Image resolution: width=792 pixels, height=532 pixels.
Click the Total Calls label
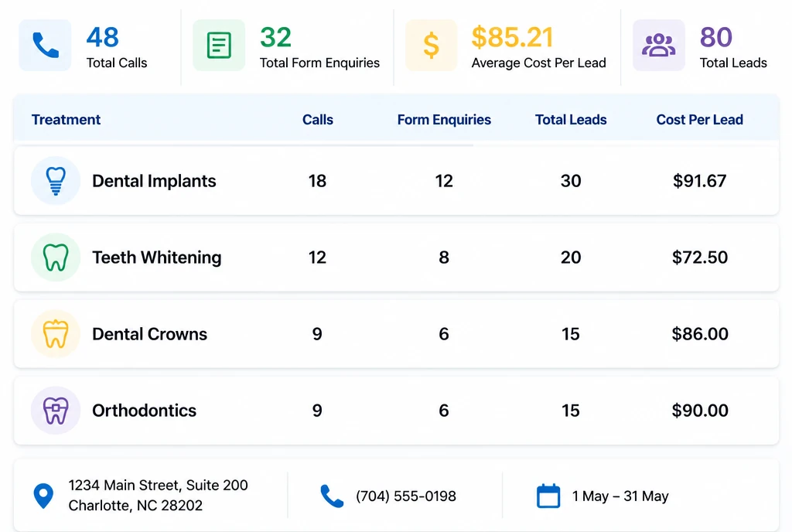[117, 63]
